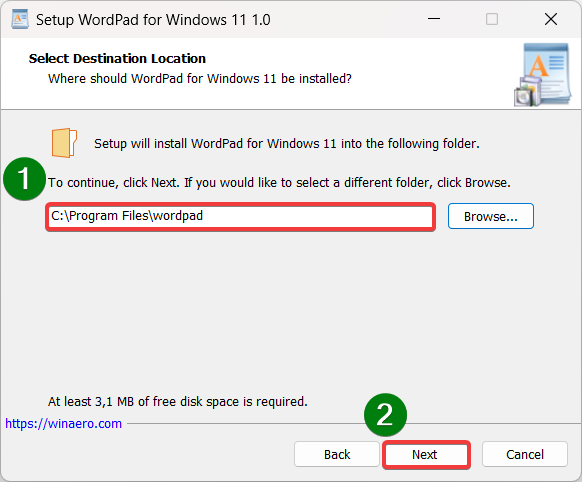This screenshot has width=582, height=482.
Task: Minimize the setup window
Action: coord(434,19)
